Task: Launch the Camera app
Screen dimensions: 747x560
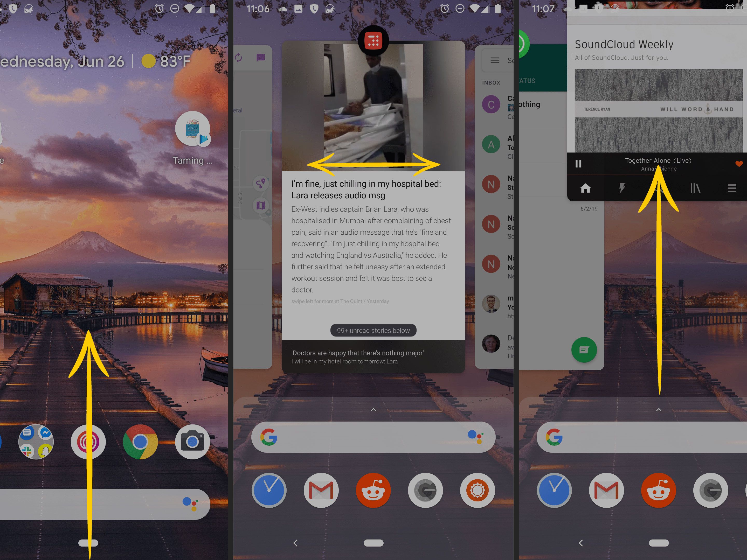Action: [x=192, y=442]
